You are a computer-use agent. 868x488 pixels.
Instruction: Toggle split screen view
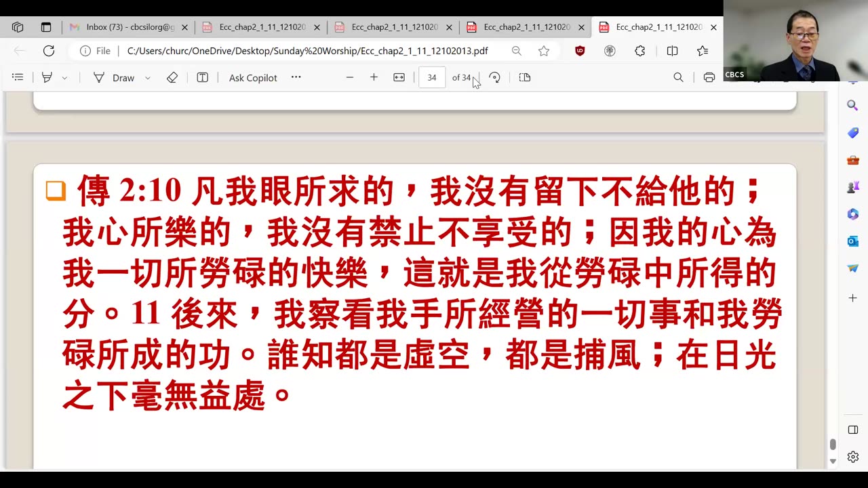[x=673, y=51]
